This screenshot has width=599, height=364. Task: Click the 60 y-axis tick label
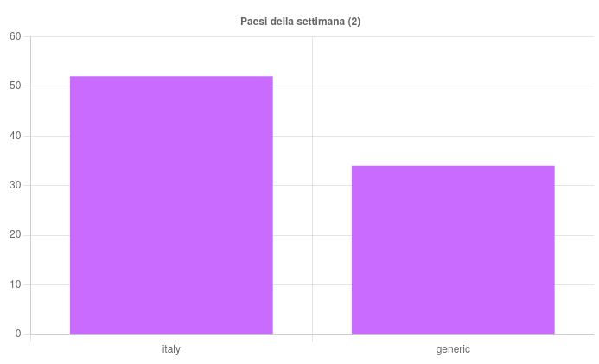point(16,36)
